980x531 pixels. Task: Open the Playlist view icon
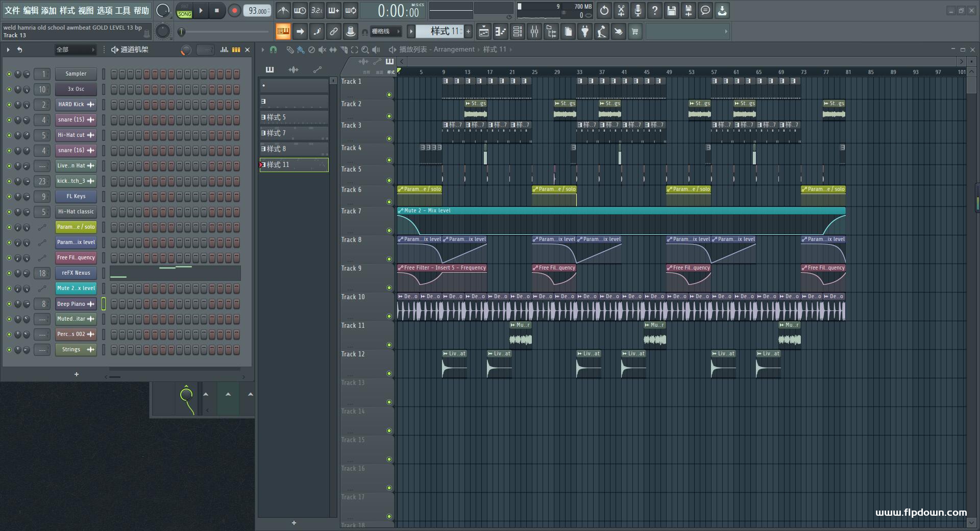(x=484, y=32)
